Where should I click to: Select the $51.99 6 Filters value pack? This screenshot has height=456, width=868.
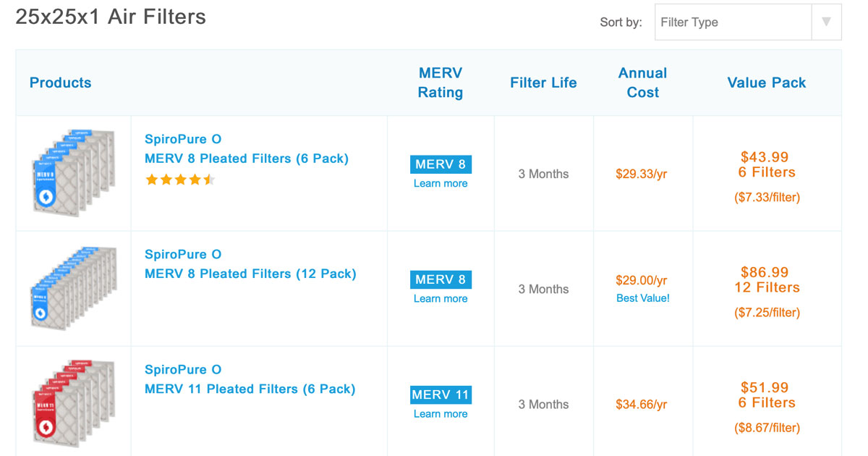(x=767, y=395)
